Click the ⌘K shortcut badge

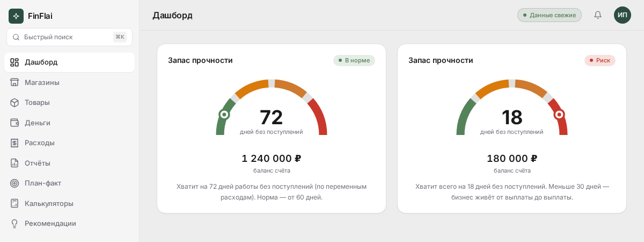point(120,37)
